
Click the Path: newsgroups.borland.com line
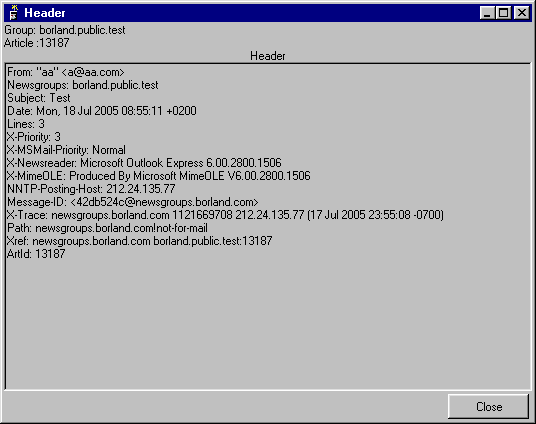click(x=107, y=228)
